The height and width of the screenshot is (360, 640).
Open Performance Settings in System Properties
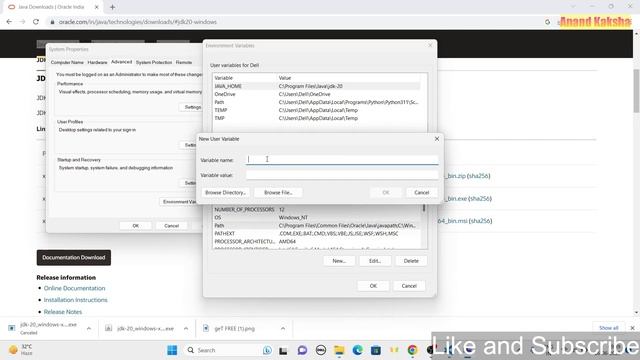pos(191,107)
